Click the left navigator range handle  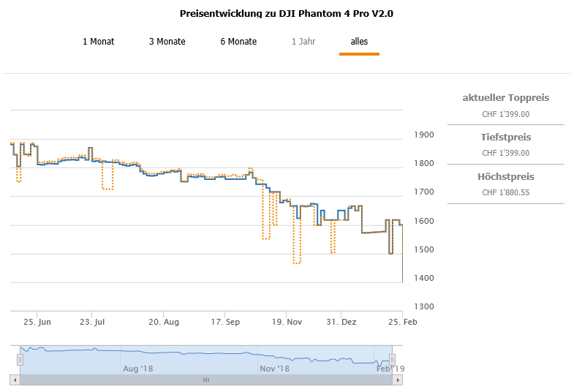click(20, 359)
